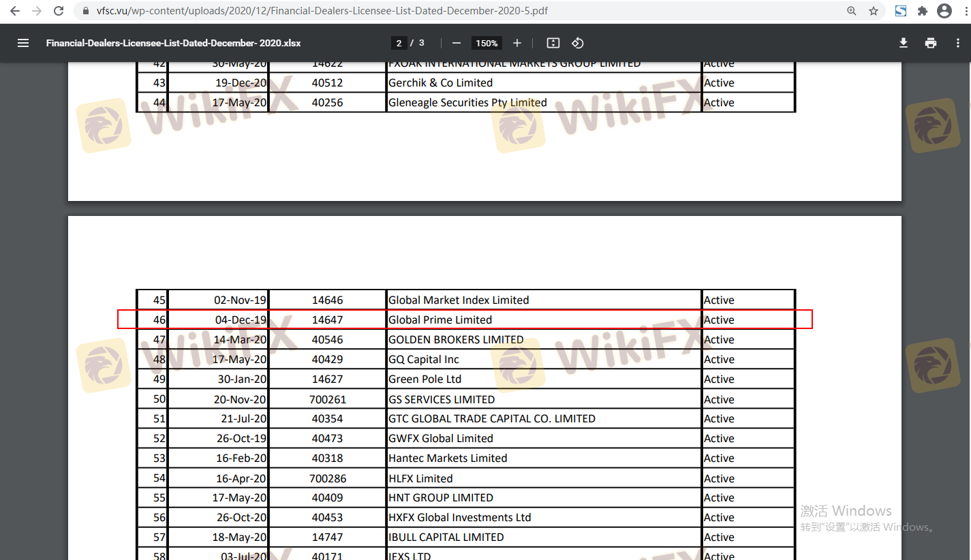The image size is (971, 560).
Task: Zoom out with the minus button
Action: (x=457, y=43)
